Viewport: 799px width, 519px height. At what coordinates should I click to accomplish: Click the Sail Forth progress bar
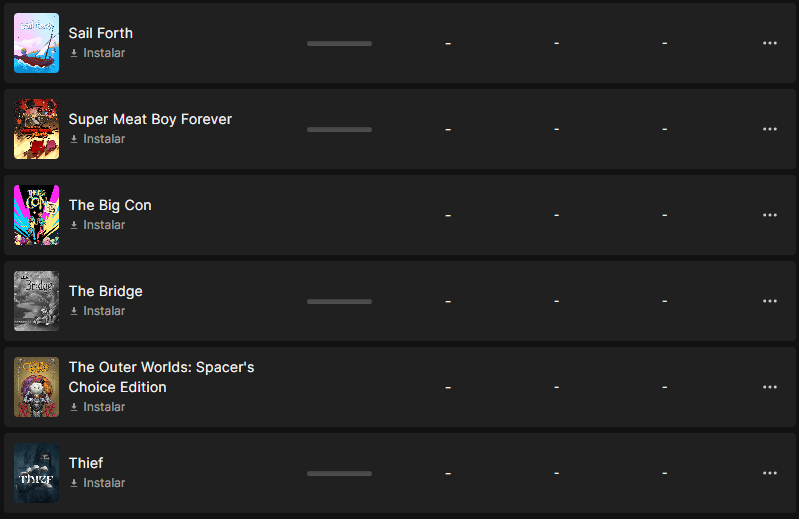339,43
